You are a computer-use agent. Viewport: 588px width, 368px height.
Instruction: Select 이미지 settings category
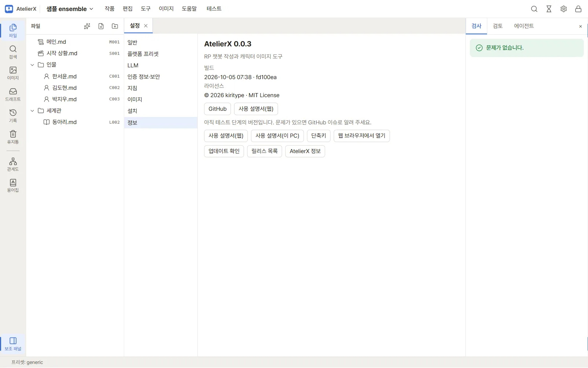click(x=161, y=100)
